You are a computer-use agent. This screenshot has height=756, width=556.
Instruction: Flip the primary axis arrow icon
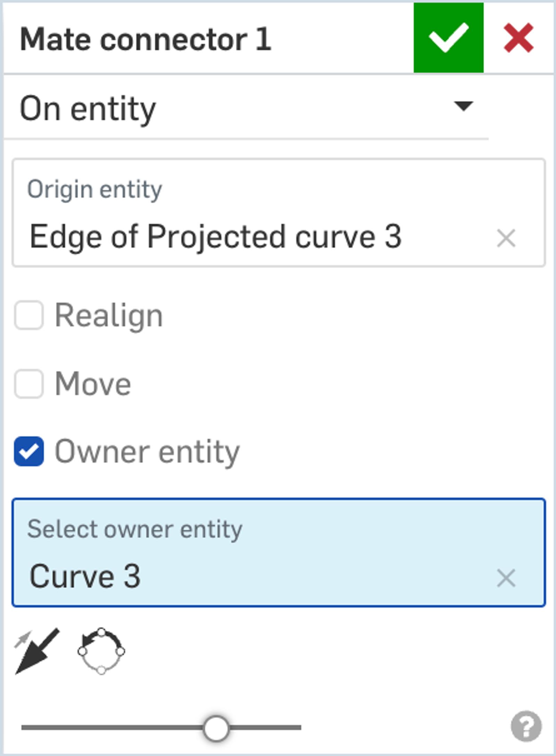37,652
